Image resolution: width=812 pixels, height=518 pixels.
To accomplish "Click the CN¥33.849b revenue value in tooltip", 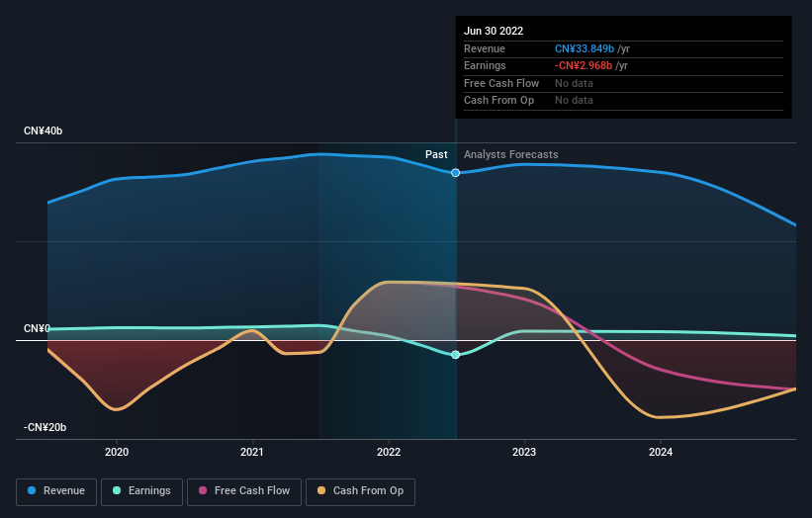I will 585,48.
